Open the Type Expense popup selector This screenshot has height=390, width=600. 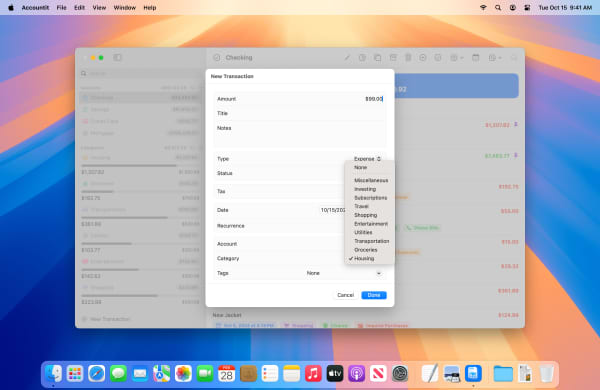click(367, 159)
